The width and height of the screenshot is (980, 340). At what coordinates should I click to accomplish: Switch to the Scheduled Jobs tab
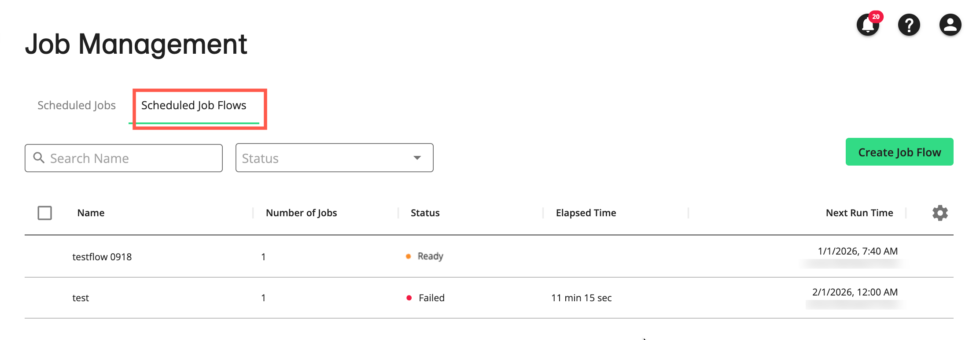click(x=77, y=106)
